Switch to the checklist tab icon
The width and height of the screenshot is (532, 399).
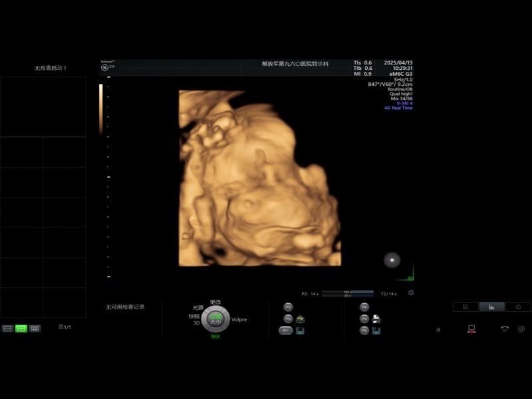(465, 307)
